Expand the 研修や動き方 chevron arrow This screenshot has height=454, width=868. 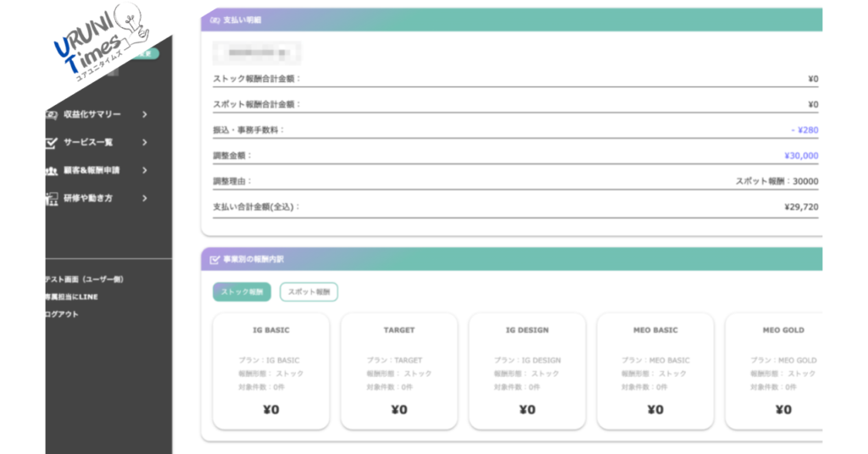145,198
